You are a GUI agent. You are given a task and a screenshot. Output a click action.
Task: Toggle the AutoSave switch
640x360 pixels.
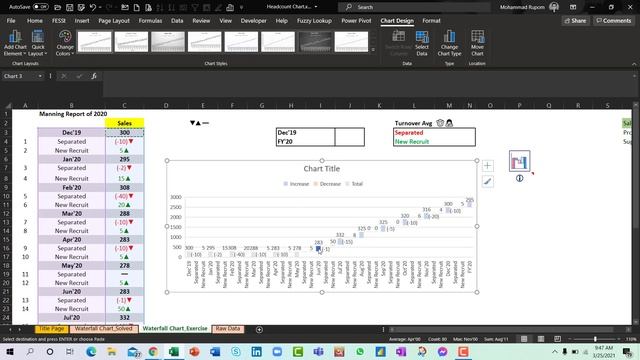point(40,7)
